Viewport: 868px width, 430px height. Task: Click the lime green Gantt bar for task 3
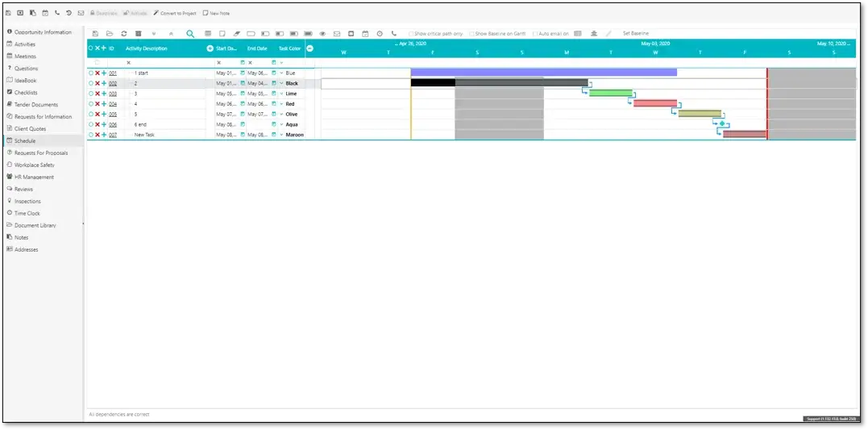[x=611, y=93]
